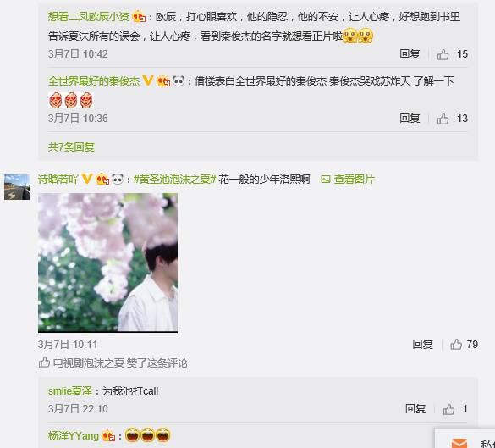Reply to the comment posted 3月7日 10:42
This screenshot has height=448, width=495.
(410, 54)
